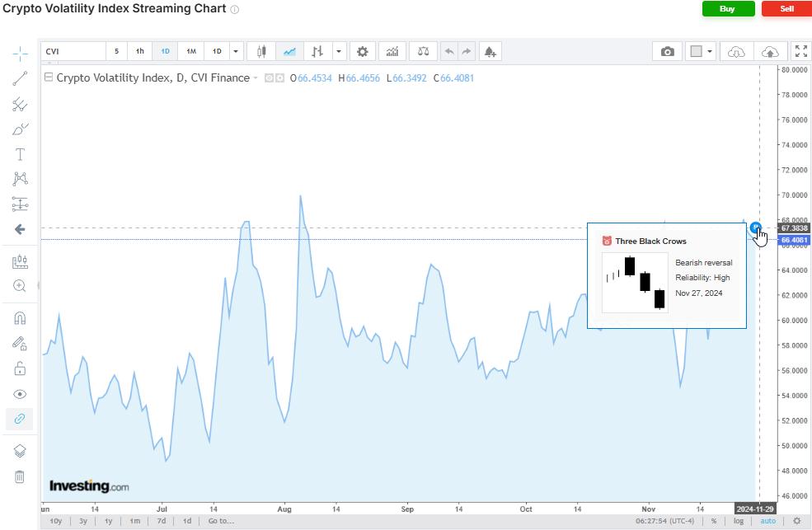812x530 pixels.
Task: Toggle the lock icon for drawings
Action: click(20, 368)
